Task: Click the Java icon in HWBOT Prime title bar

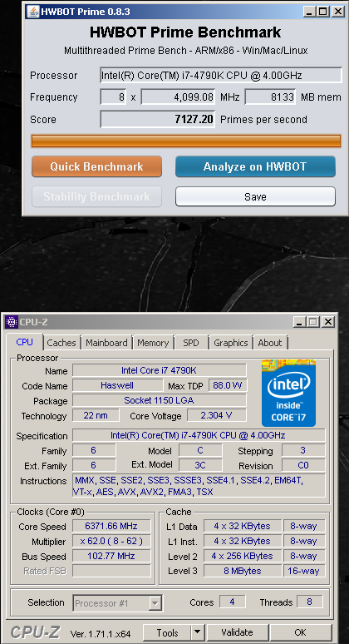Action: [x=32, y=12]
